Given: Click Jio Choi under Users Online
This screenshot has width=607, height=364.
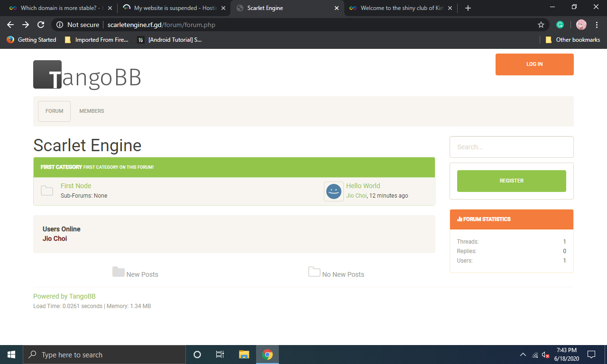Looking at the screenshot, I should [x=55, y=238].
